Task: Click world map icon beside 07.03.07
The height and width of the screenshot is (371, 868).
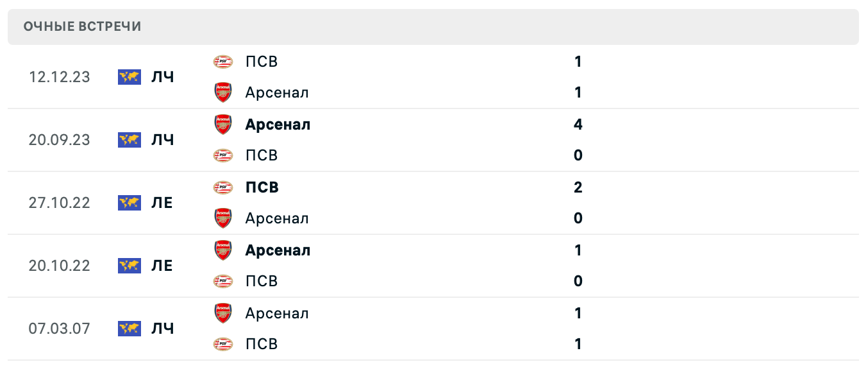Action: (x=129, y=329)
